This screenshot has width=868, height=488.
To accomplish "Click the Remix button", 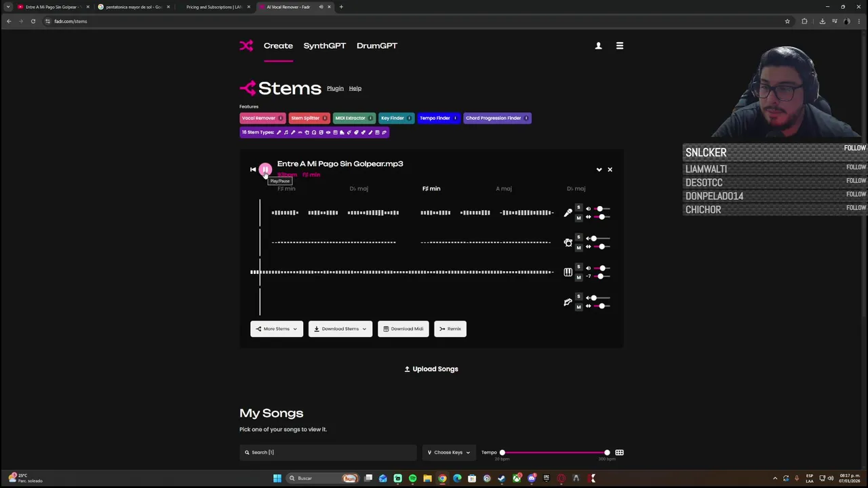I will point(450,329).
